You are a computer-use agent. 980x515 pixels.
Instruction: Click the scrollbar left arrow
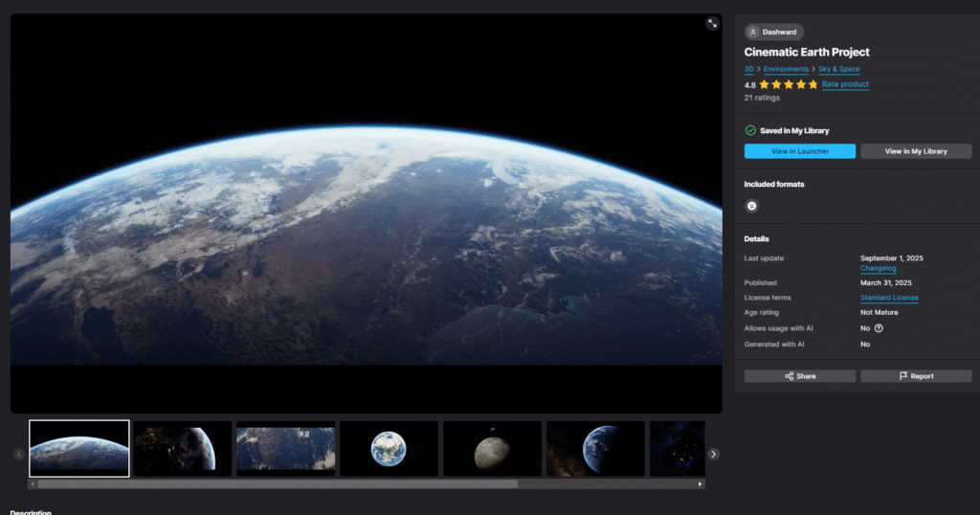click(x=33, y=483)
